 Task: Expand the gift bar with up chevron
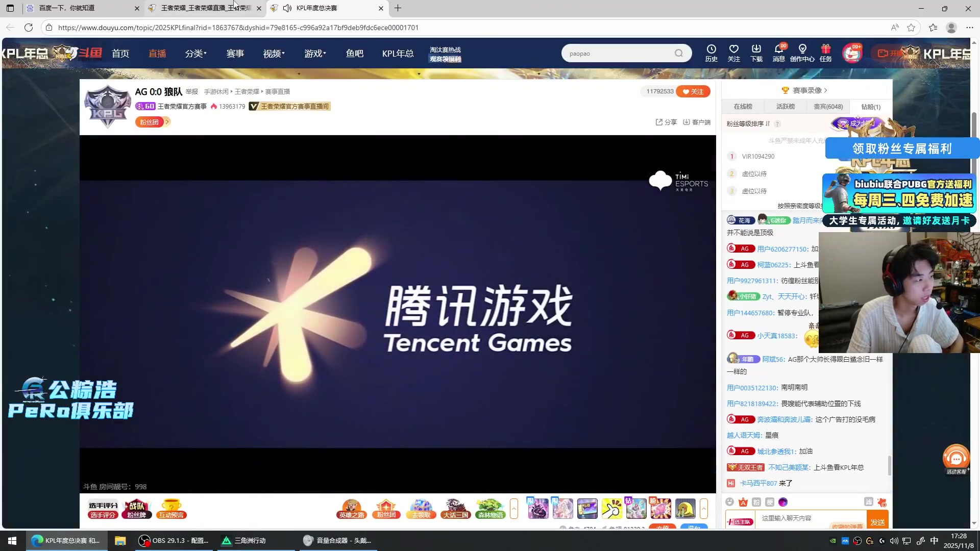pos(514,509)
